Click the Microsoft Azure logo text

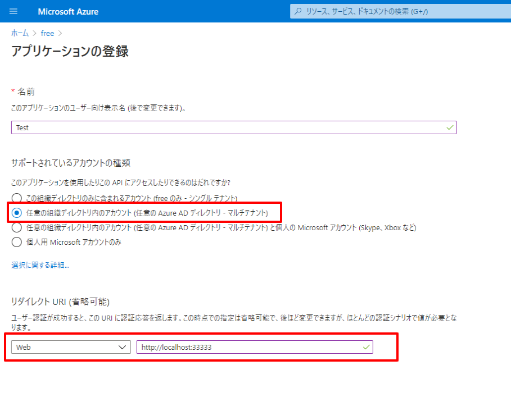pos(68,12)
